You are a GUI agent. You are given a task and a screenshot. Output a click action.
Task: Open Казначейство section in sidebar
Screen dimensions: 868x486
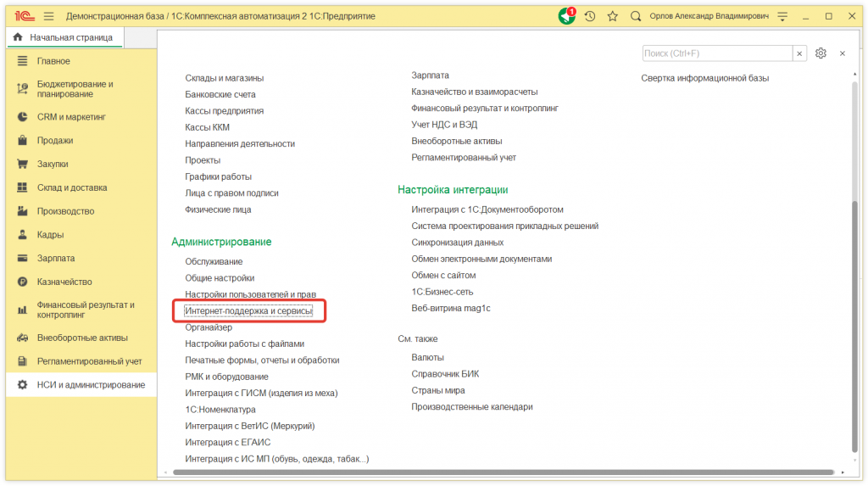click(81, 282)
